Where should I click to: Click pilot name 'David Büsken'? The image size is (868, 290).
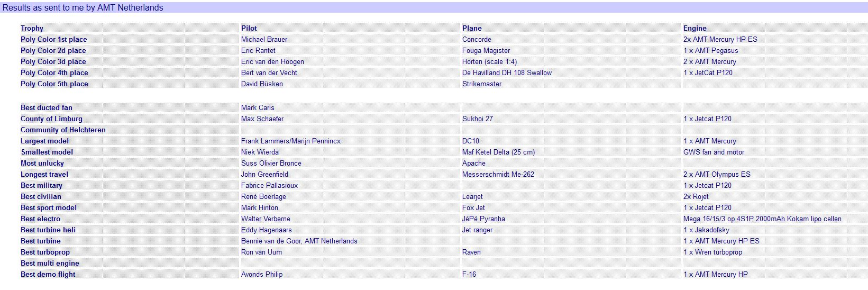point(262,84)
